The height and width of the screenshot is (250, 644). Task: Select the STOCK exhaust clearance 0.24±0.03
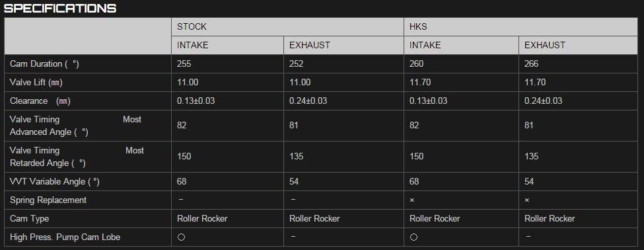(x=308, y=101)
